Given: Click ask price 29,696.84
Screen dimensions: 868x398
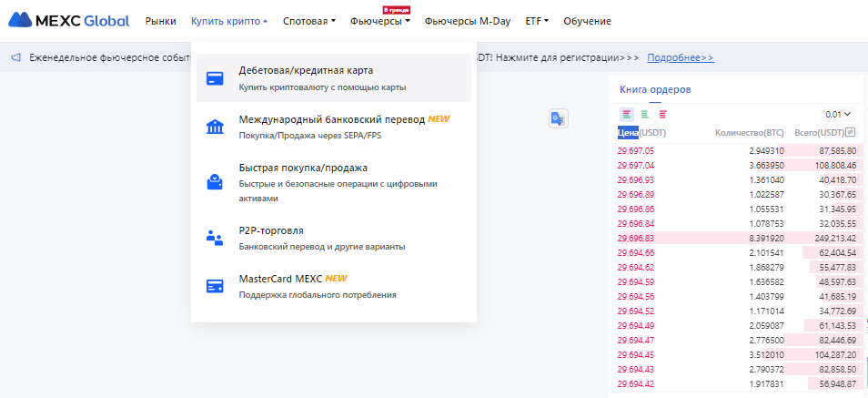Looking at the screenshot, I should click(x=635, y=223).
